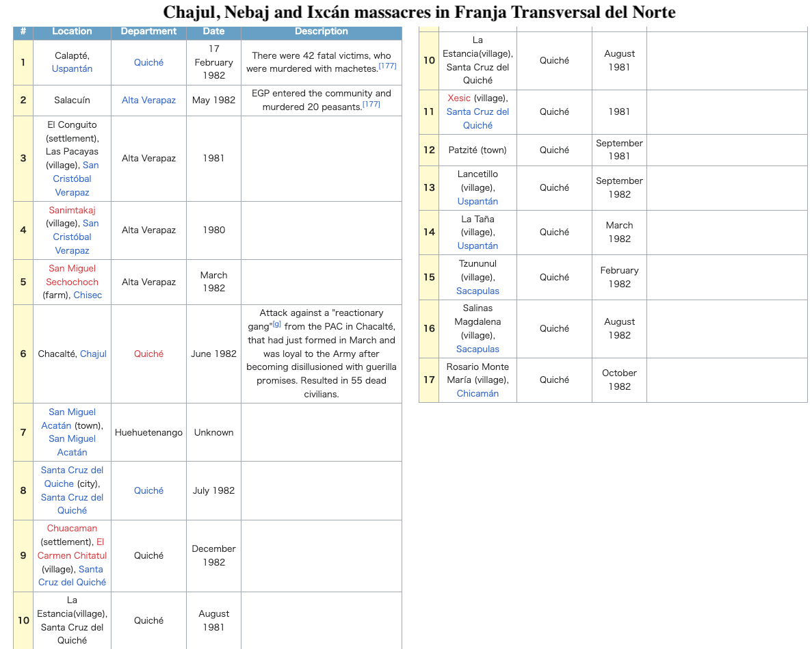Follow the Chajul link beside Chacalté
Screen dimensions: 812x649
click(93, 354)
